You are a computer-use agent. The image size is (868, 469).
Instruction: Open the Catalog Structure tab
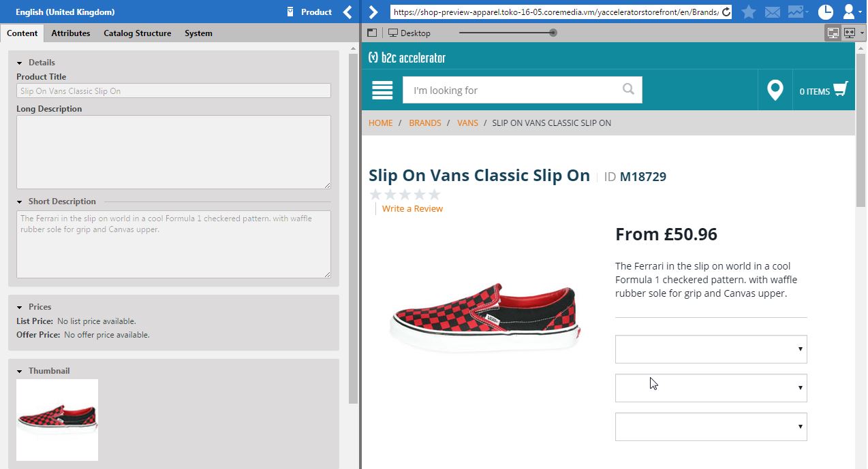137,33
